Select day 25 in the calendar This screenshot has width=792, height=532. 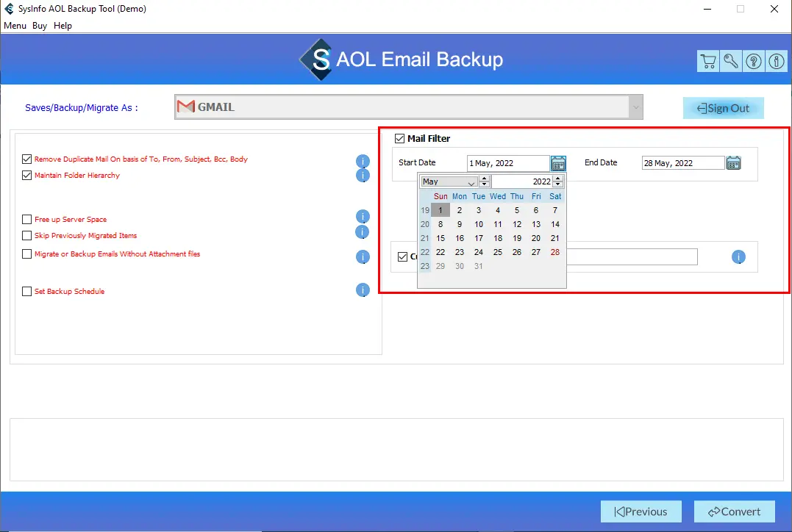498,252
